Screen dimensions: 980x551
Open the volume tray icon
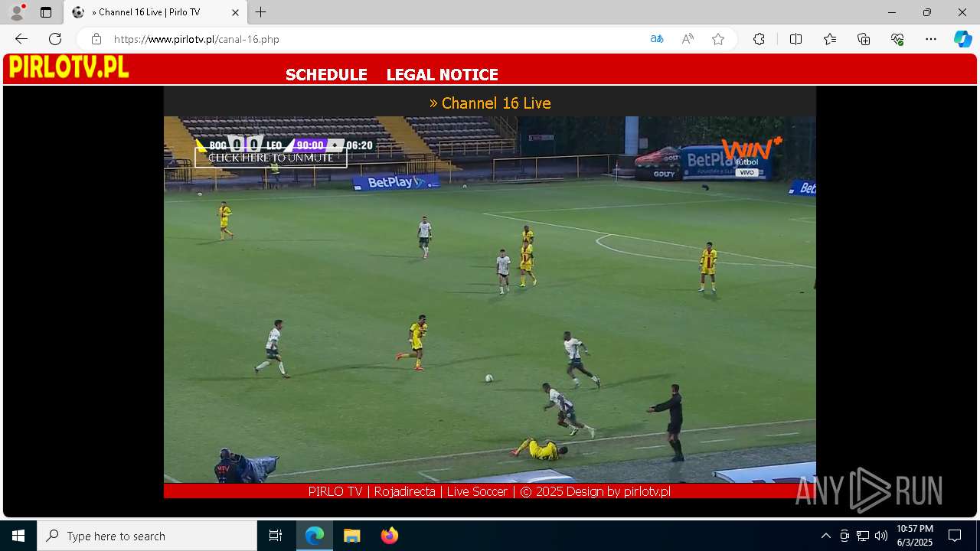(x=881, y=536)
